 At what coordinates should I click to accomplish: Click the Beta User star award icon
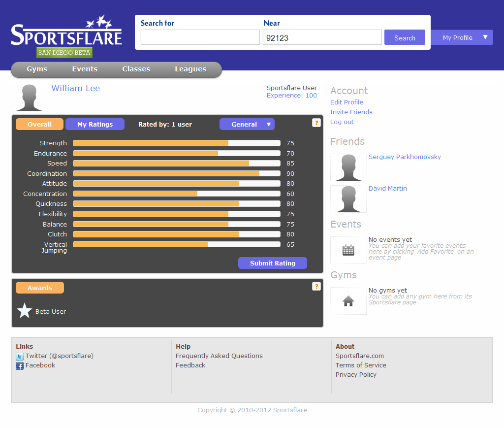(x=25, y=311)
